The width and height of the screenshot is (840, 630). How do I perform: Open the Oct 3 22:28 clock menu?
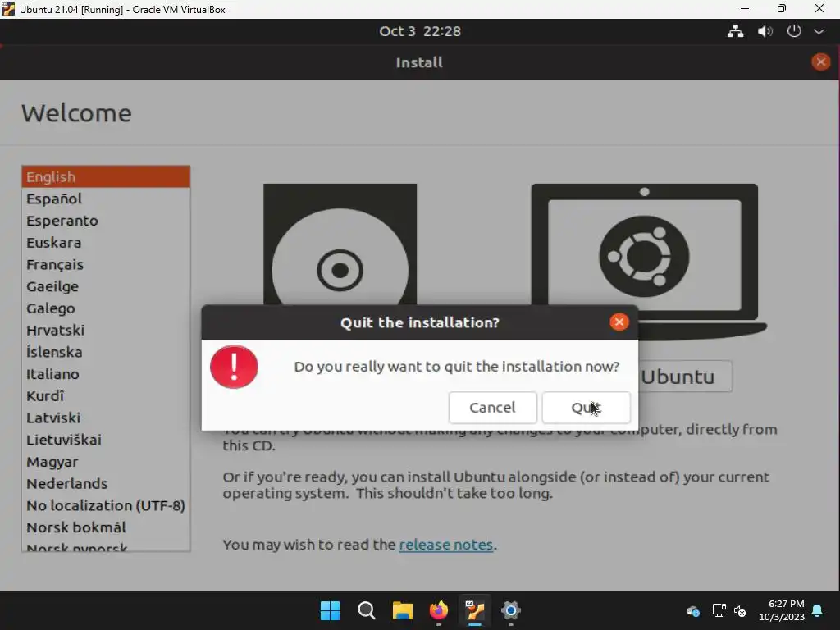[x=420, y=31]
